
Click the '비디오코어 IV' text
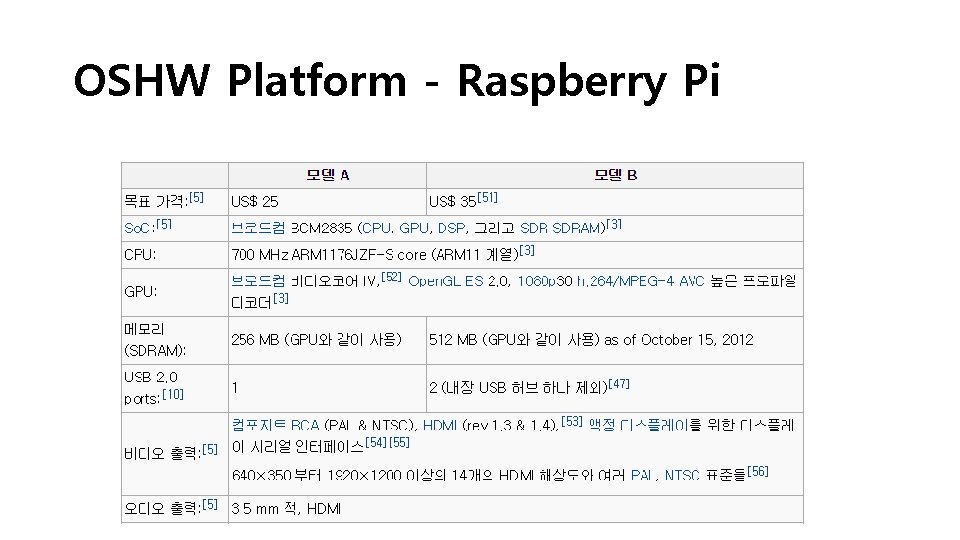(x=335, y=281)
